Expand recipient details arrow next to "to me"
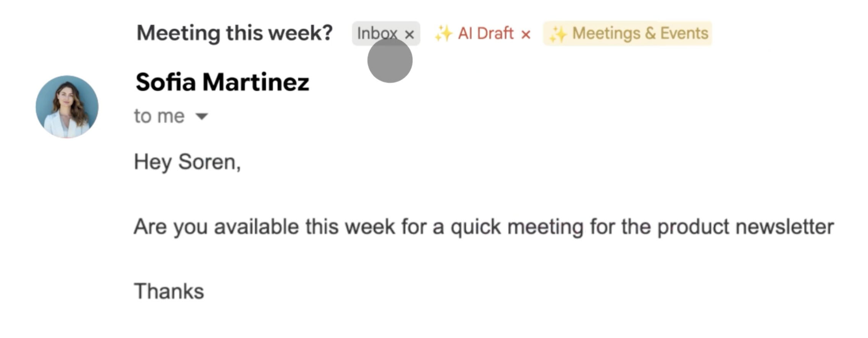 pos(202,116)
